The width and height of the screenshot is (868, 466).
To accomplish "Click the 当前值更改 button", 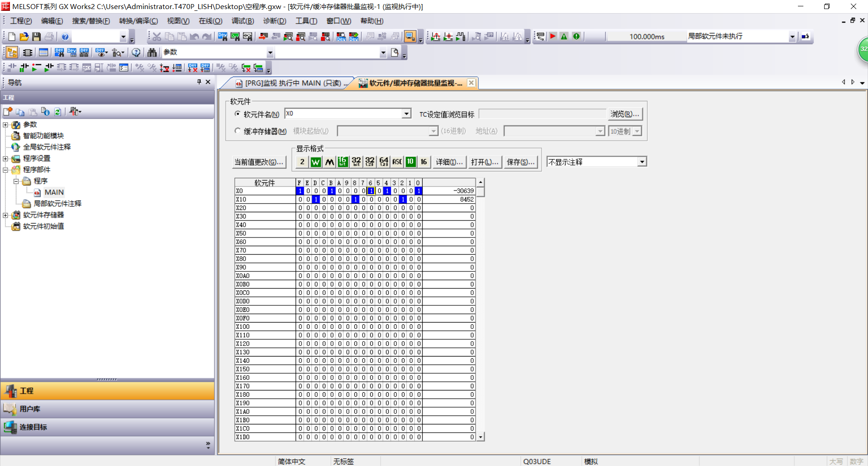I will click(259, 162).
